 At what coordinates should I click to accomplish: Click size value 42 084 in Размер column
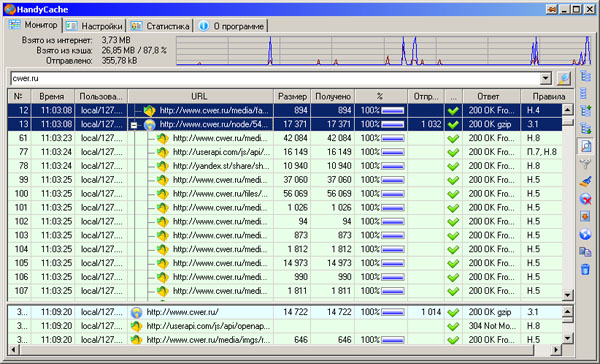click(295, 138)
